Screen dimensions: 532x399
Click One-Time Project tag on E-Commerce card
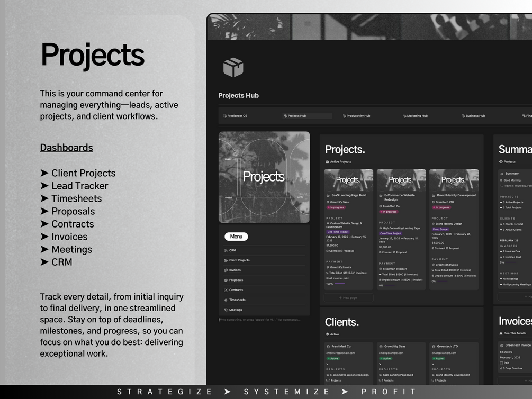[391, 233]
